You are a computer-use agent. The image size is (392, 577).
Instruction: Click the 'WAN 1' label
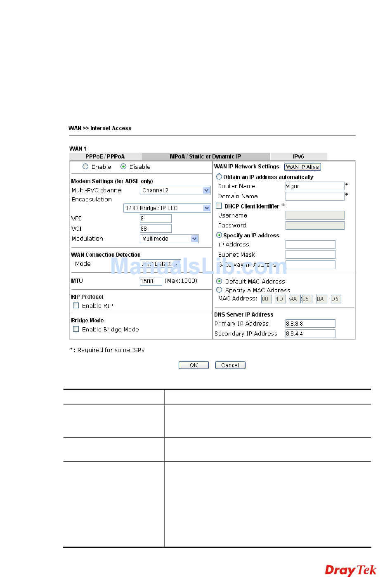(x=78, y=149)
